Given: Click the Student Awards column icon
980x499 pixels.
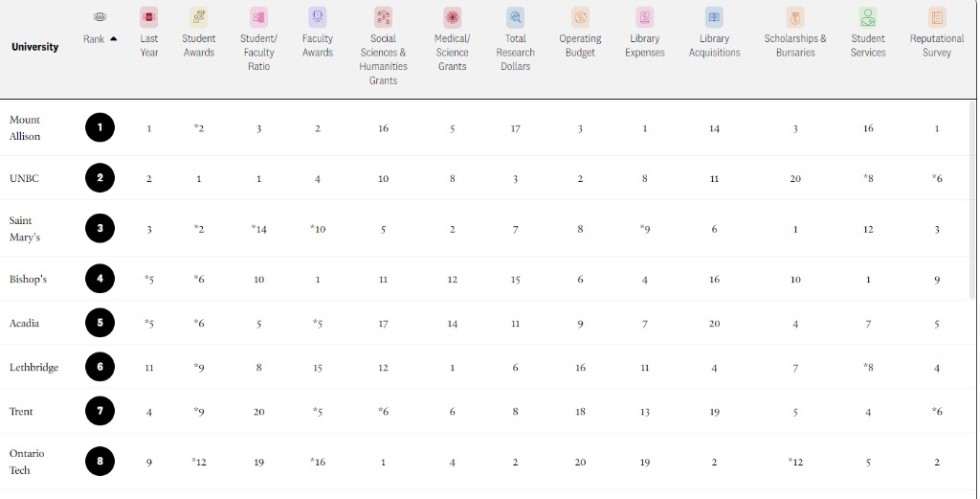Looking at the screenshot, I should tap(198, 17).
